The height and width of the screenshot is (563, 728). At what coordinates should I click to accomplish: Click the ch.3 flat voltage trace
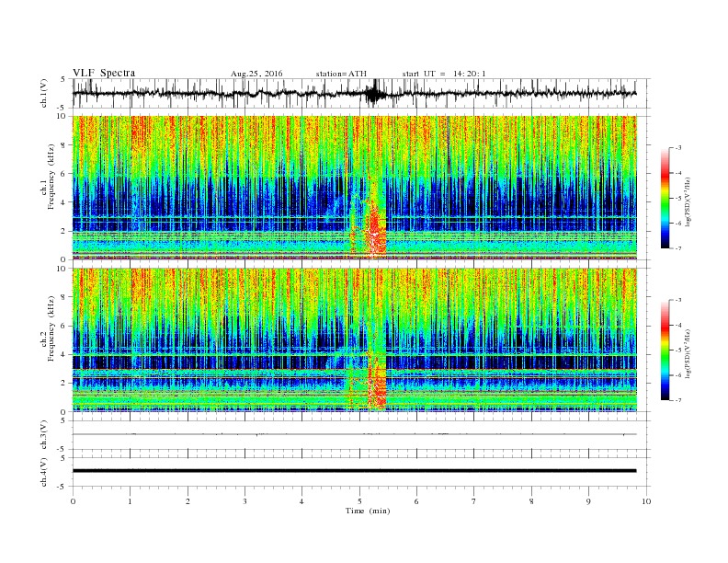pyautogui.click(x=354, y=434)
